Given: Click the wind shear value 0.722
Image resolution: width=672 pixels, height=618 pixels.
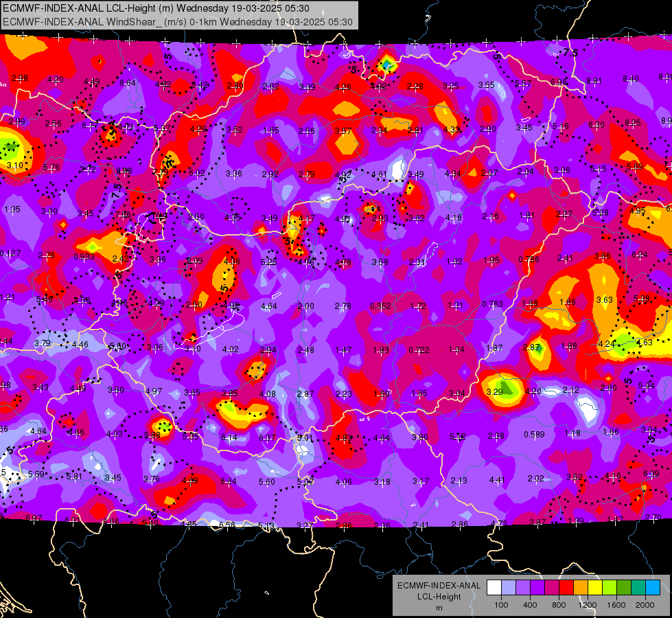Looking at the screenshot, I should click(419, 350).
